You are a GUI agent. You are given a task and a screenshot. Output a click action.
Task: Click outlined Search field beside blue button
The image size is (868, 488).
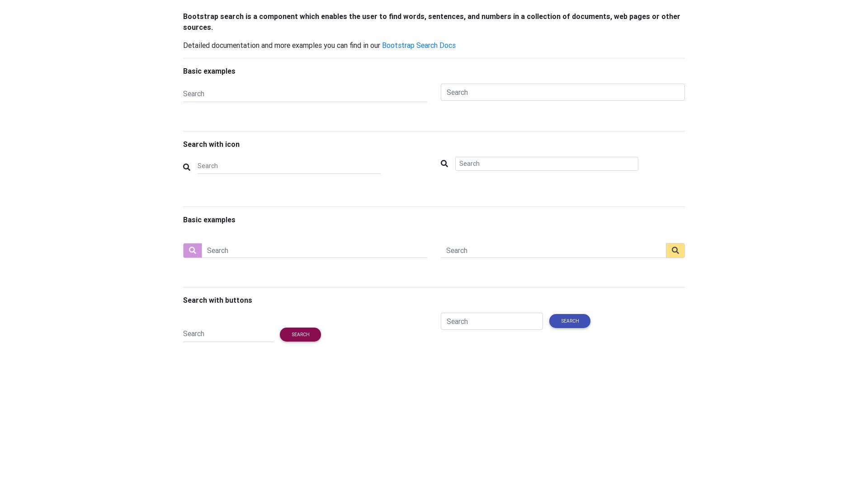491,321
